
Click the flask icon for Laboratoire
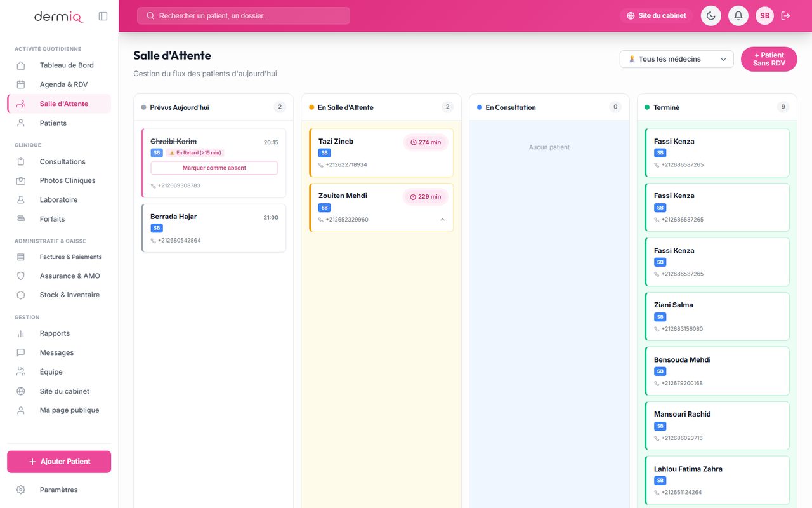click(21, 199)
